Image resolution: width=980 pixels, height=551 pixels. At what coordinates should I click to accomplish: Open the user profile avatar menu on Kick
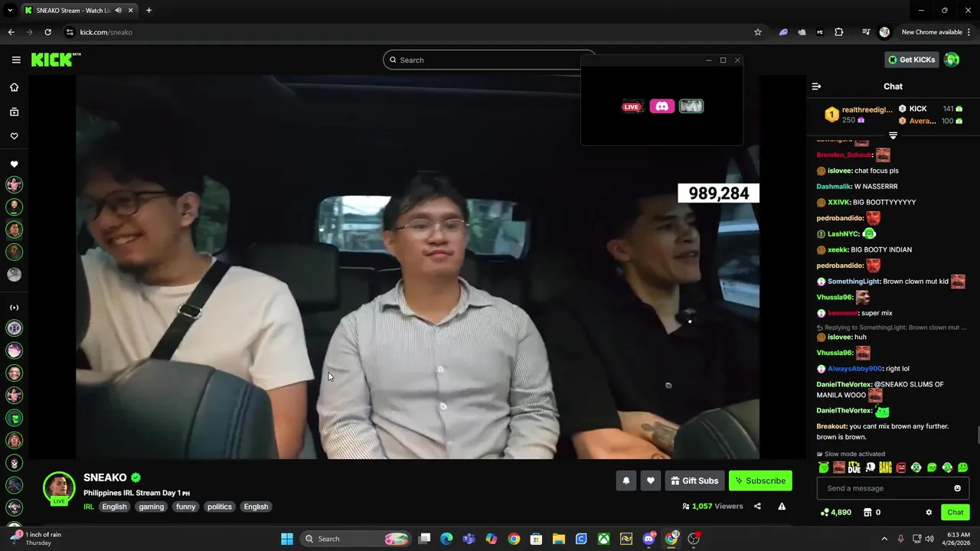(x=952, y=60)
